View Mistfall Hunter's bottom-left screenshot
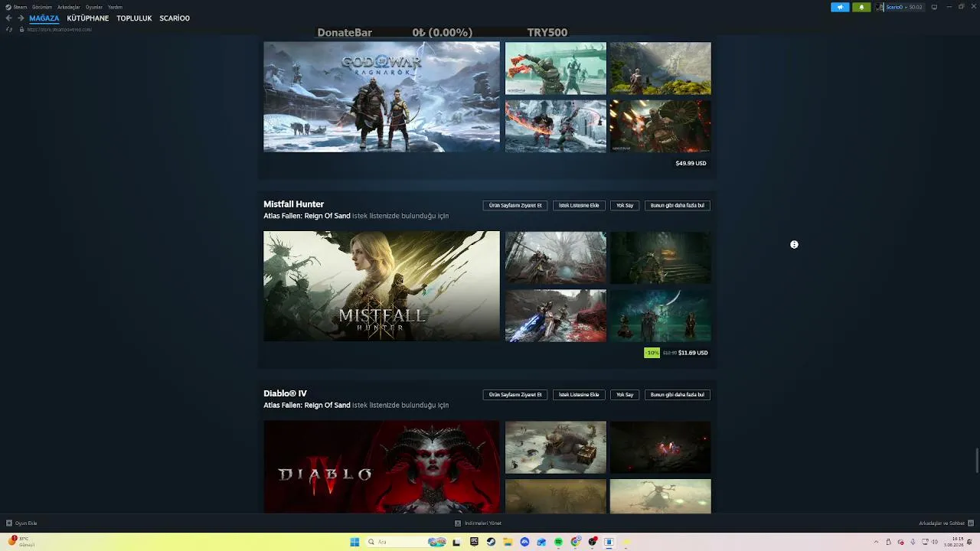The height and width of the screenshot is (551, 980). pos(556,315)
